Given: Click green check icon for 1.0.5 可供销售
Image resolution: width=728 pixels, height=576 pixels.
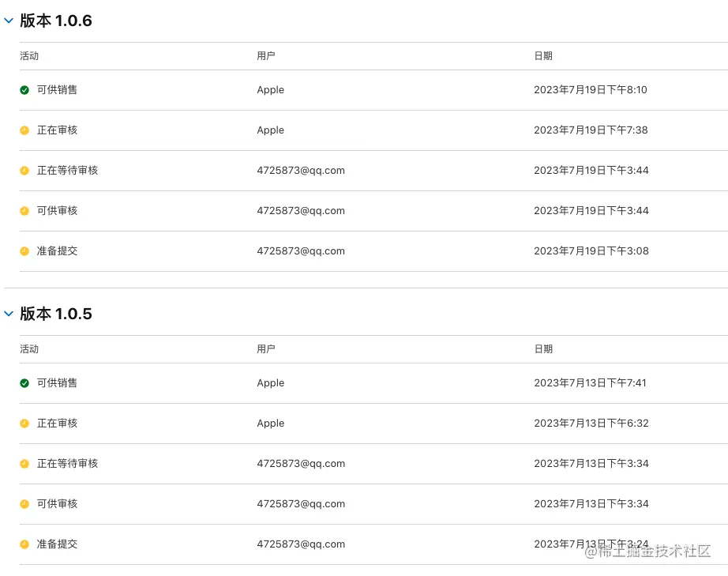Looking at the screenshot, I should tap(24, 383).
